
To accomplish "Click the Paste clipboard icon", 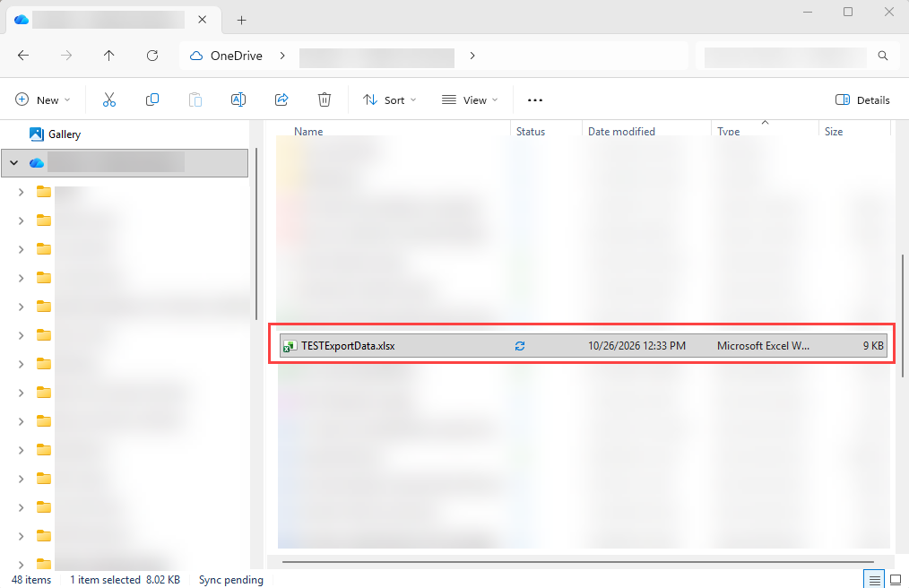I will click(195, 99).
